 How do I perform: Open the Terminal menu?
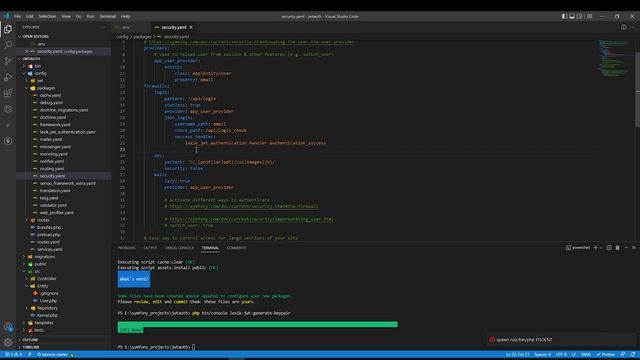coord(108,16)
